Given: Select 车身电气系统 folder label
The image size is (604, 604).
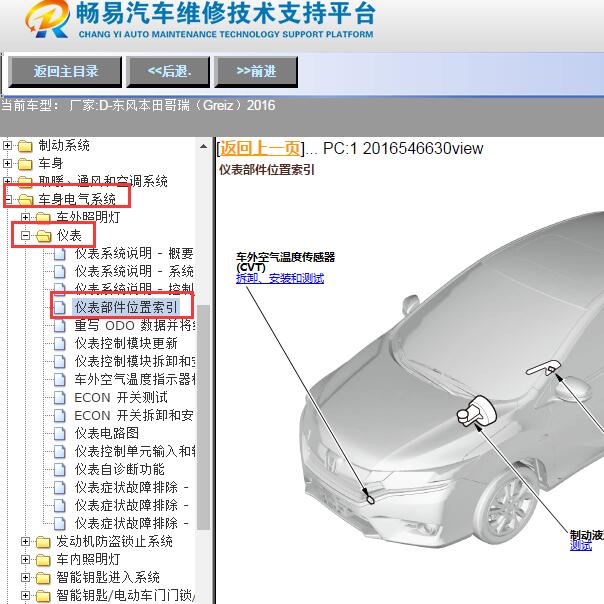Looking at the screenshot, I should pos(77,199).
